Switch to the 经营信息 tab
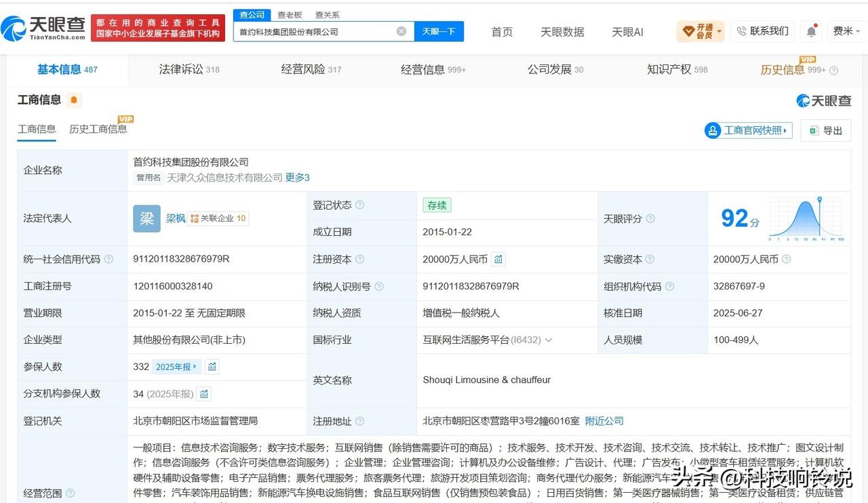Image resolution: width=868 pixels, height=503 pixels. point(433,70)
